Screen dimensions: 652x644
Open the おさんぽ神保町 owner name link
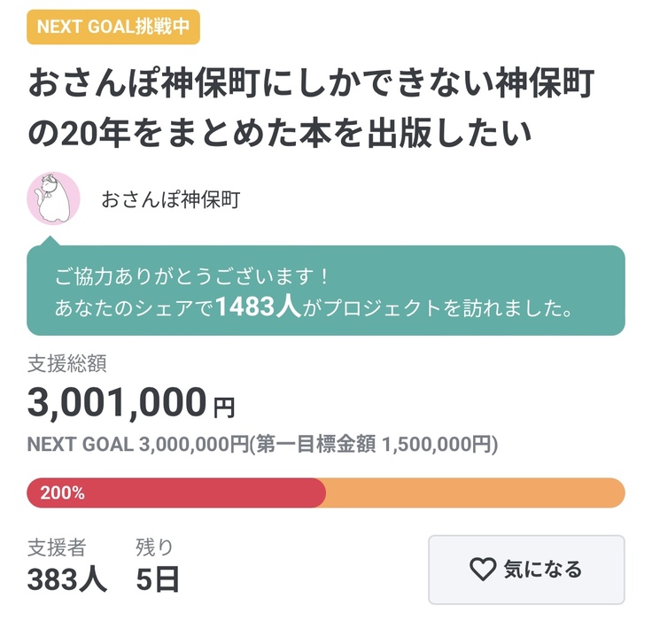point(170,199)
